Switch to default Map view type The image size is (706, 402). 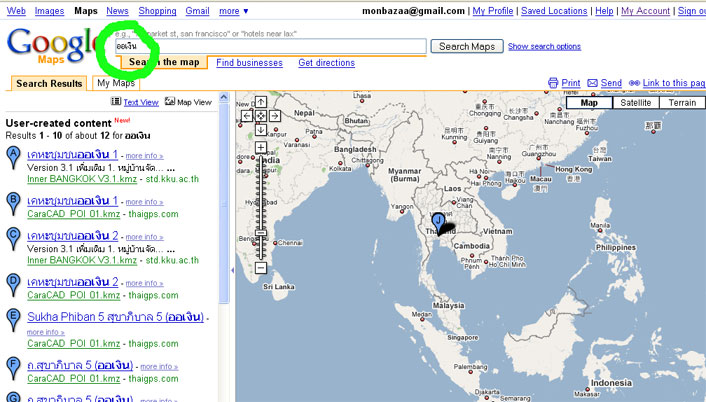pos(589,103)
